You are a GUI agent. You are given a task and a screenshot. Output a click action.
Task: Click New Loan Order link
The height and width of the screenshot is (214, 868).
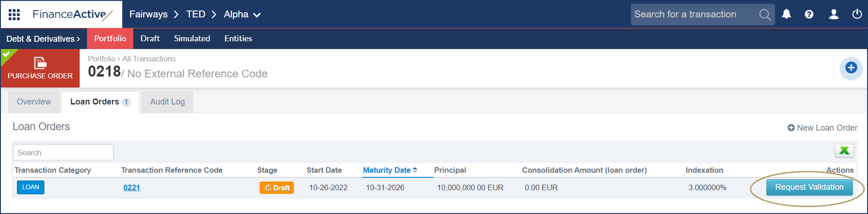point(822,128)
